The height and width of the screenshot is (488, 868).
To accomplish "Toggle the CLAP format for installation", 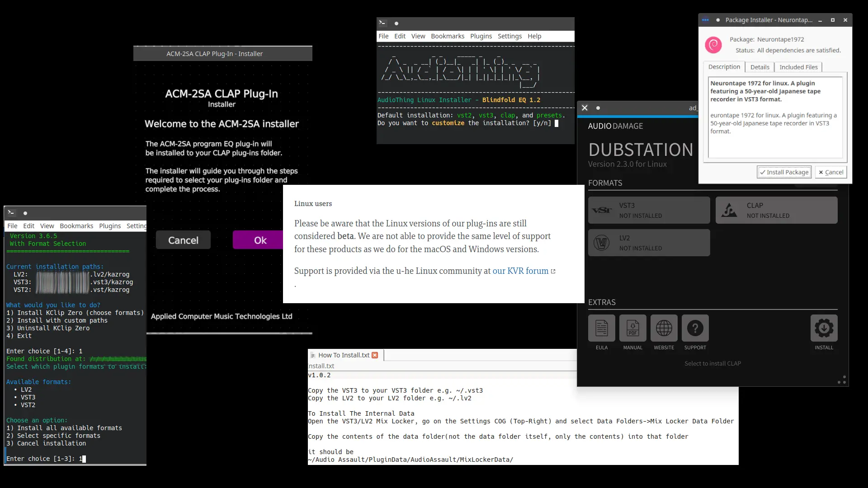I will [x=776, y=210].
